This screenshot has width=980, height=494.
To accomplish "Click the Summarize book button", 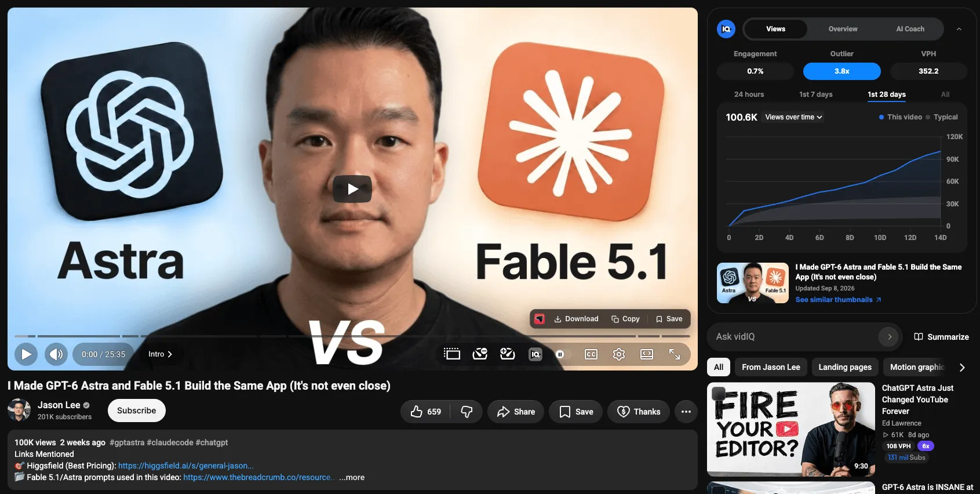I will tap(941, 337).
